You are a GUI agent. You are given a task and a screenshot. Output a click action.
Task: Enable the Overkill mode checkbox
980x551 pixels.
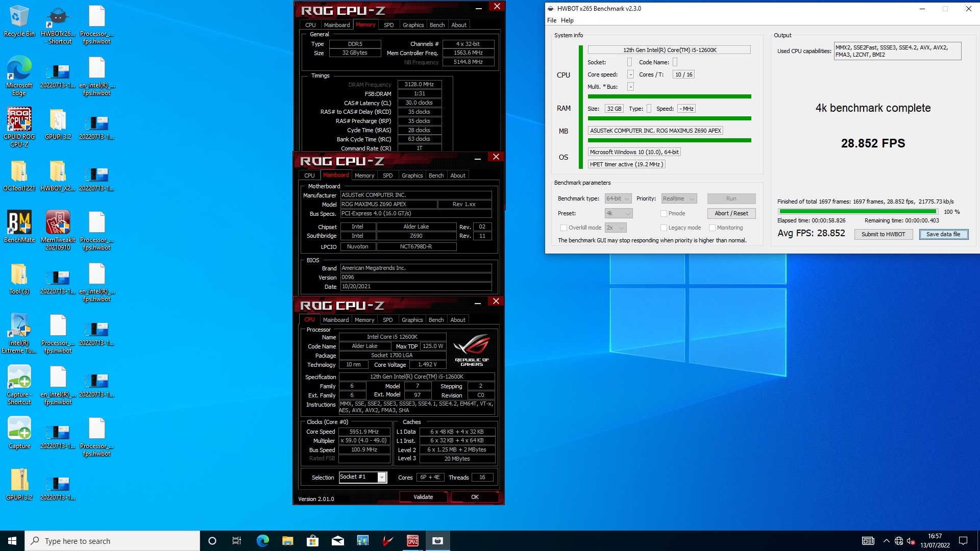(563, 228)
